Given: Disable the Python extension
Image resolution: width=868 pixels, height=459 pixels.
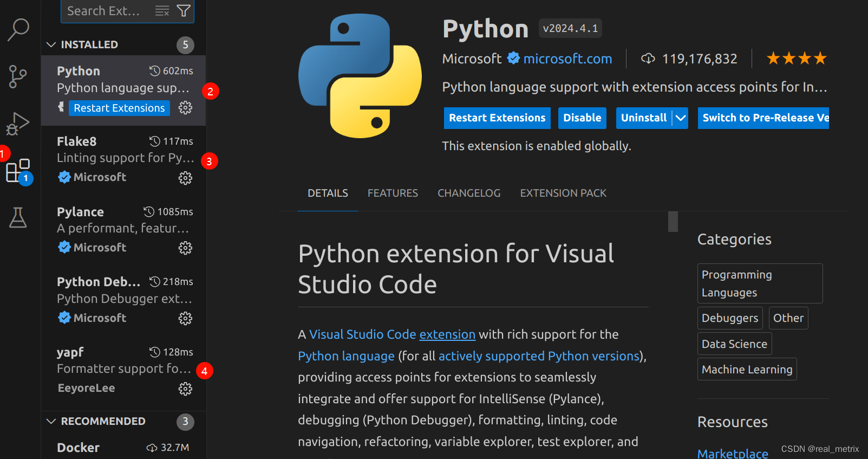Looking at the screenshot, I should tap(582, 118).
